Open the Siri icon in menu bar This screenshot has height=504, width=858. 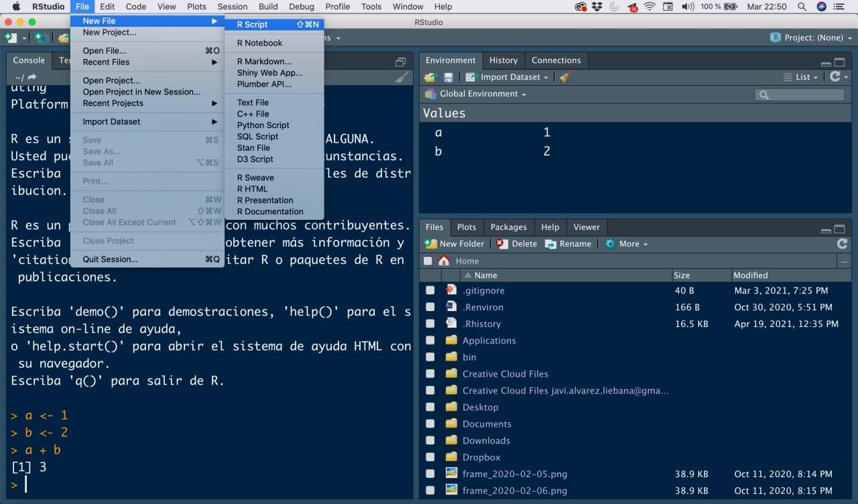[822, 7]
